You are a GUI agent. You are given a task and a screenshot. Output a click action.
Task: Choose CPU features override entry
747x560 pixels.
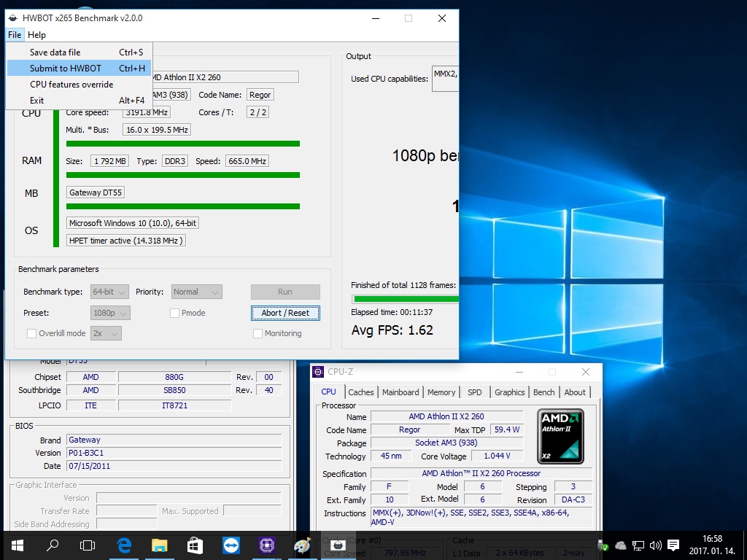[79, 85]
